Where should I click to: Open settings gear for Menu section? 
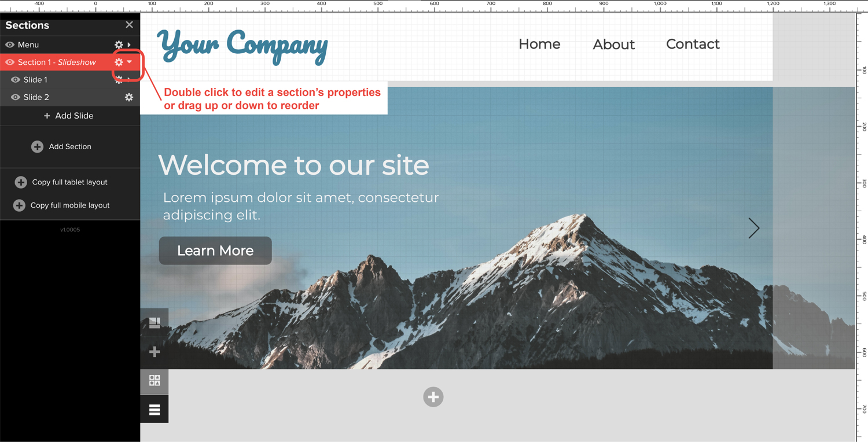pos(119,45)
